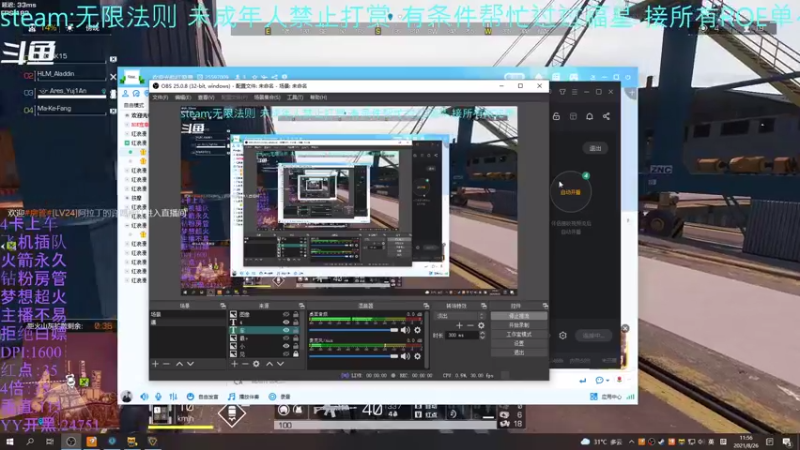Image resolution: width=800 pixels, height=450 pixels.
Task: Open 麦克风/Aux audio settings gear
Action: tap(417, 356)
